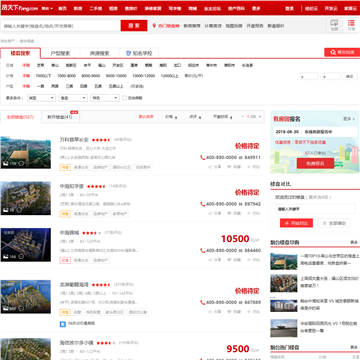The width and height of the screenshot is (360, 360).
Task: Open the city selector beside the logo
Action: 47,8
